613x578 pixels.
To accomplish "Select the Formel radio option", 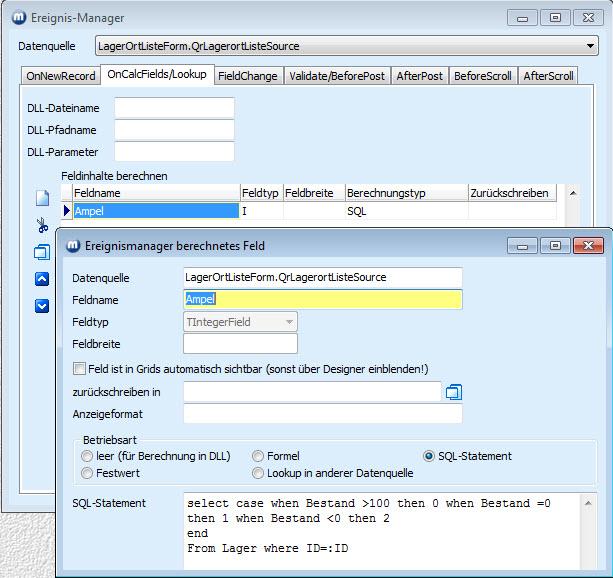I will coord(259,456).
